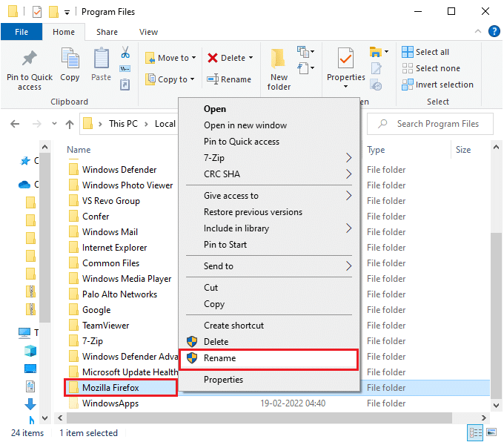Click the Properties quick access toolbar icon

tap(37, 12)
